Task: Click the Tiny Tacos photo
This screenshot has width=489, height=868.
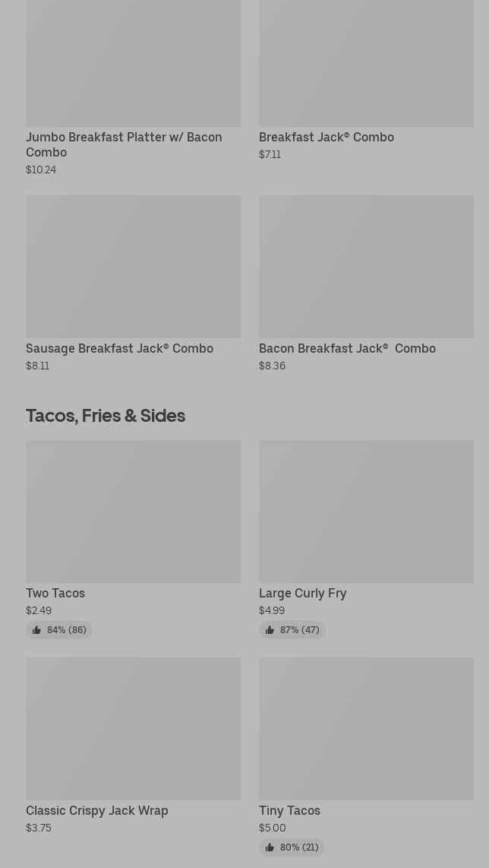Action: click(x=366, y=728)
